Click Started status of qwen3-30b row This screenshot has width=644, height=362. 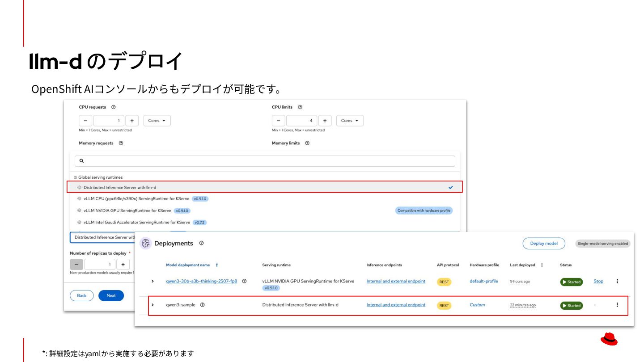(x=572, y=282)
